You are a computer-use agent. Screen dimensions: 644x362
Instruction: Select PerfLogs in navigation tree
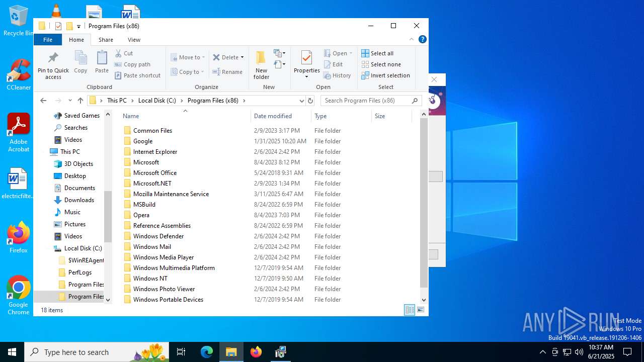tap(80, 273)
